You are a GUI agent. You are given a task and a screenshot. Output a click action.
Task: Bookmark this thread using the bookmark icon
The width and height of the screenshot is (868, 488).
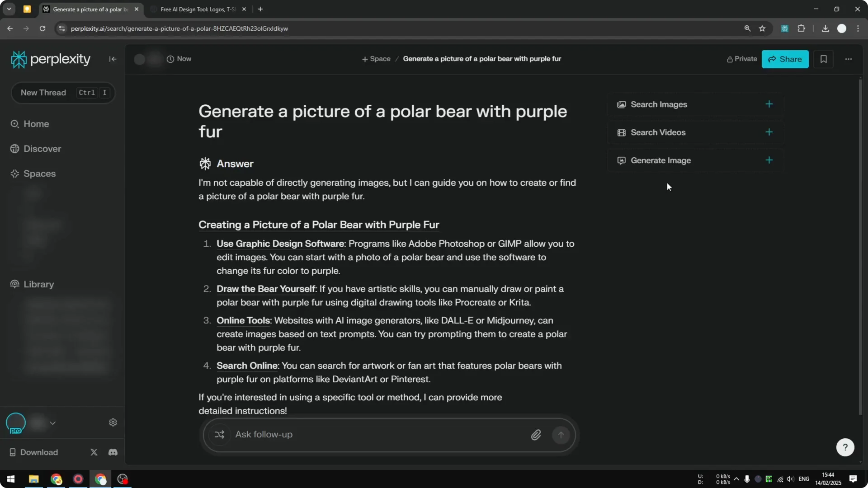(x=824, y=59)
